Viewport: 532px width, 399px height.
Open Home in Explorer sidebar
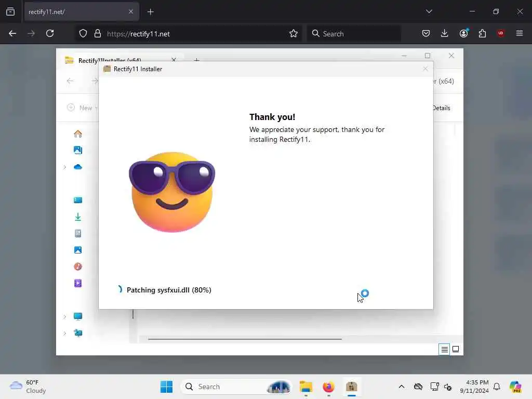78,134
